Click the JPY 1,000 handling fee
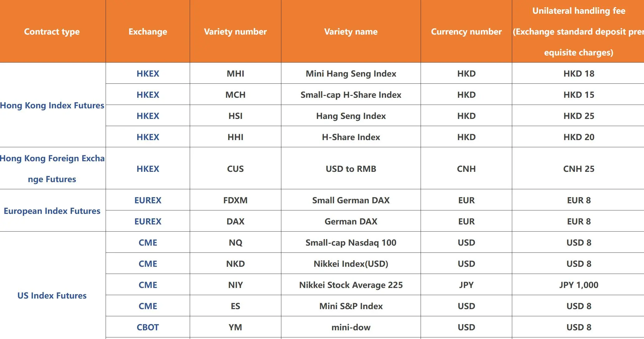Screen dimensions: 644x339 (579, 285)
